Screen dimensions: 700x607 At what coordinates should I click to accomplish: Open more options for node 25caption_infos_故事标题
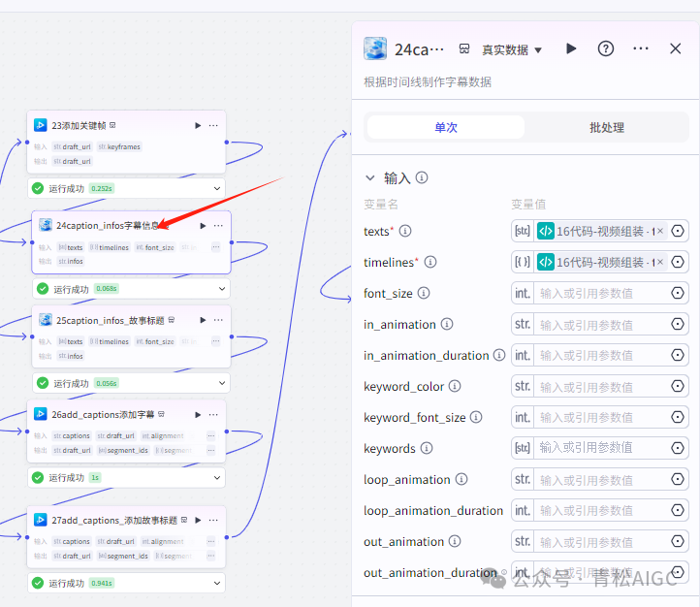point(218,320)
